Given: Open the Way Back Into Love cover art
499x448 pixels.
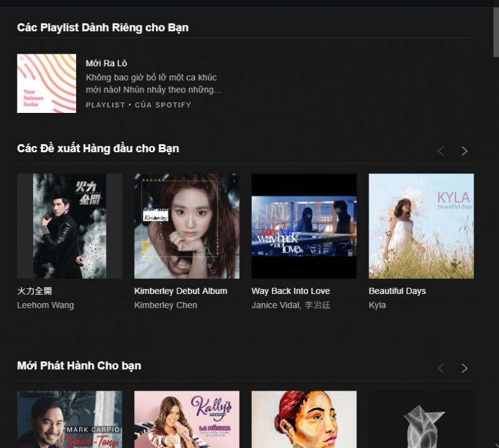Looking at the screenshot, I should [304, 226].
